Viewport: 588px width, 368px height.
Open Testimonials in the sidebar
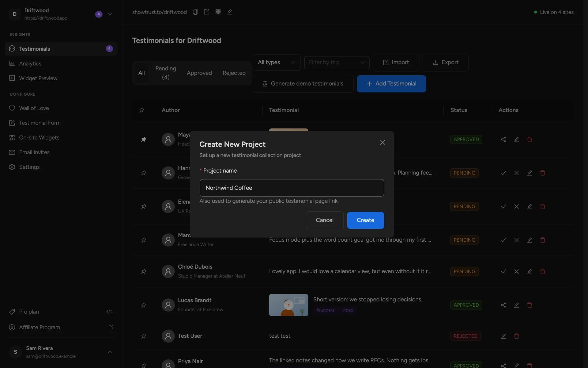[61, 49]
